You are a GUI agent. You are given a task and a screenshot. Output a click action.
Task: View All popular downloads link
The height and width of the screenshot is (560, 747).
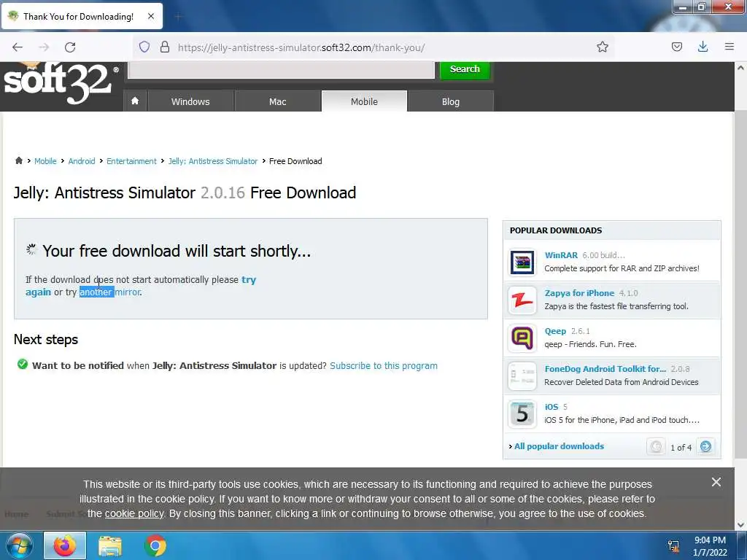(559, 446)
